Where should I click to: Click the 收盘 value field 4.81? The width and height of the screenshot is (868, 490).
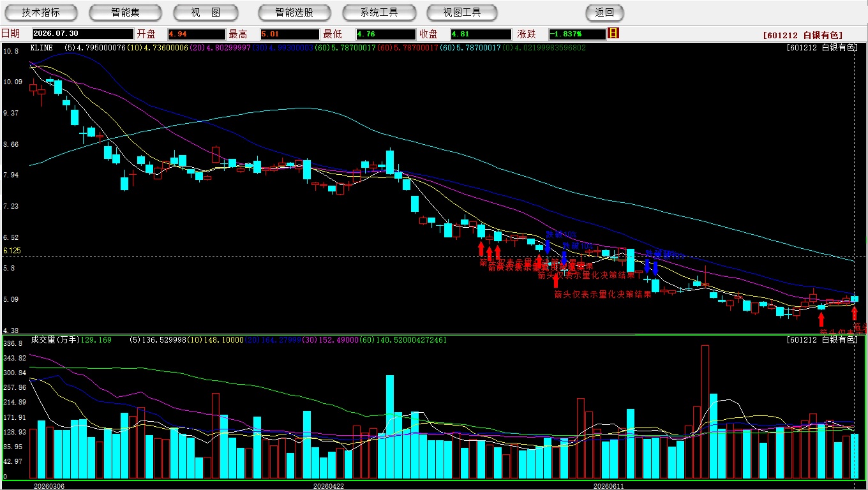point(481,34)
